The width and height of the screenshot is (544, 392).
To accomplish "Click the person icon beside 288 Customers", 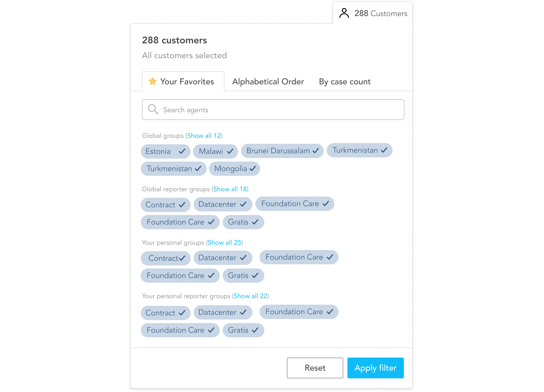I will pyautogui.click(x=344, y=13).
